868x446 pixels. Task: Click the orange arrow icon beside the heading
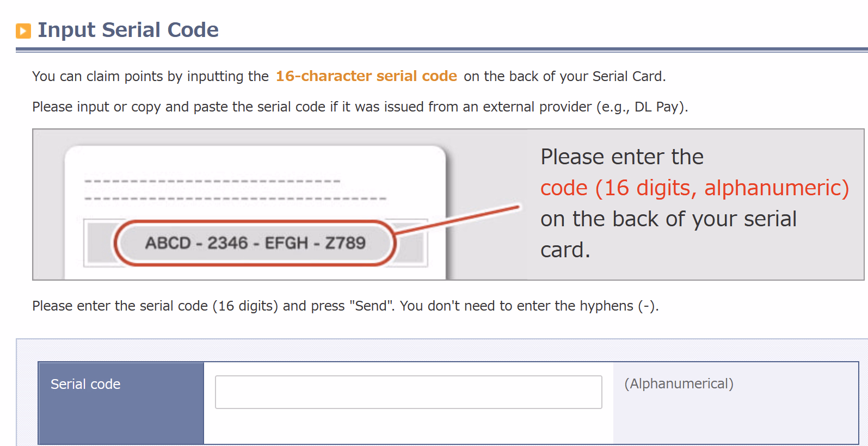(23, 31)
